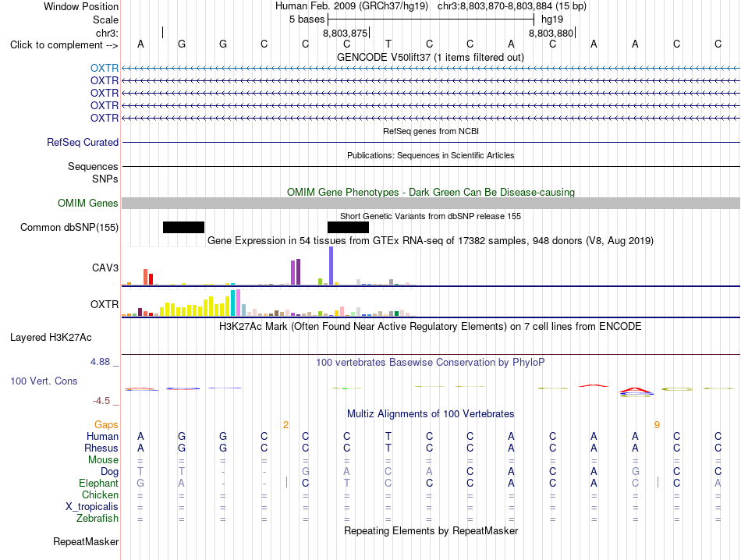Click the "Window Position" label
Viewport: 741px width, 560px height.
(81, 6)
